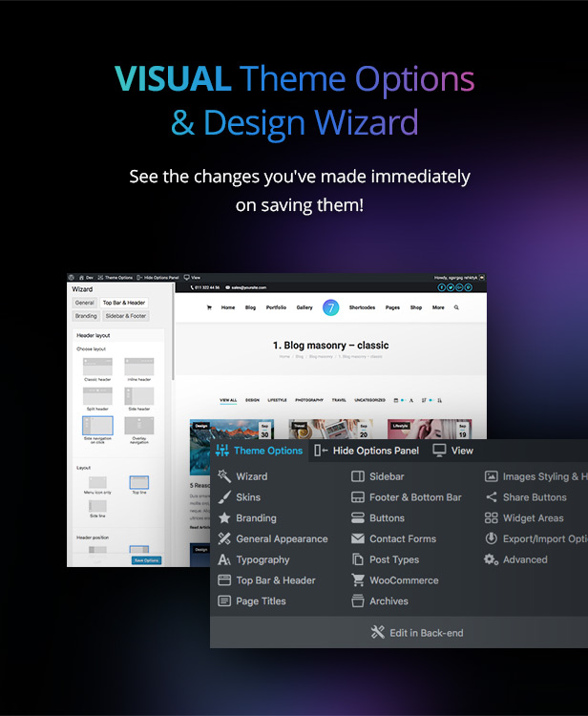Select the Classic header layout option
This screenshot has height=716, width=588.
pyautogui.click(x=97, y=367)
